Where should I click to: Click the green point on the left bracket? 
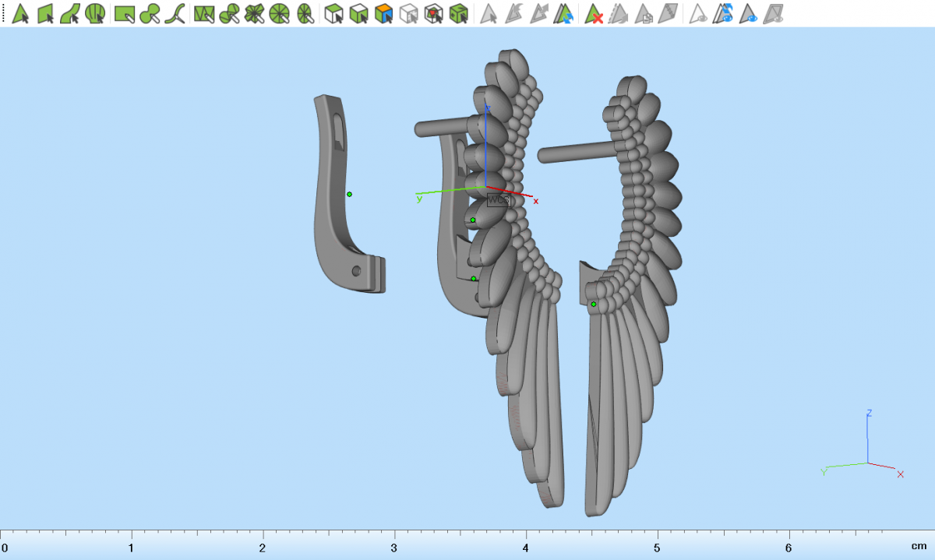[349, 194]
